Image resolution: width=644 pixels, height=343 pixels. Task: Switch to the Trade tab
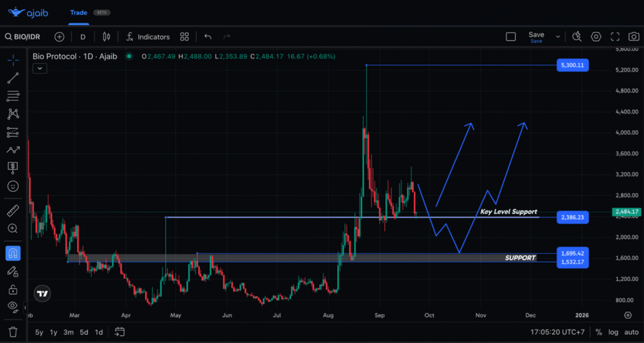tap(79, 13)
